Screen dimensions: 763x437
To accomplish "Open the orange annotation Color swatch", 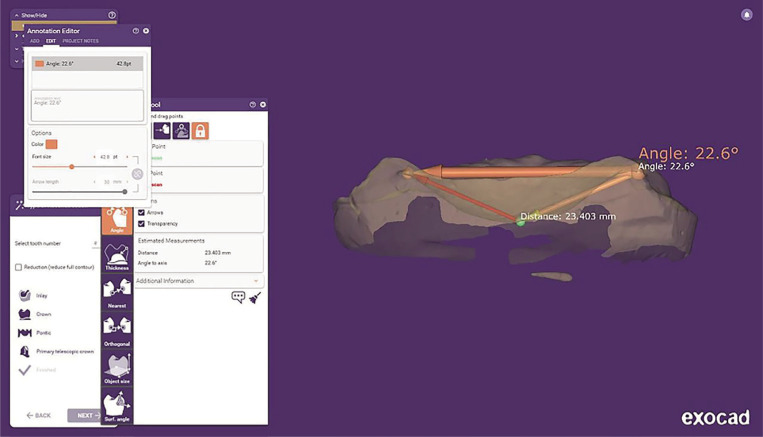I will (x=51, y=144).
